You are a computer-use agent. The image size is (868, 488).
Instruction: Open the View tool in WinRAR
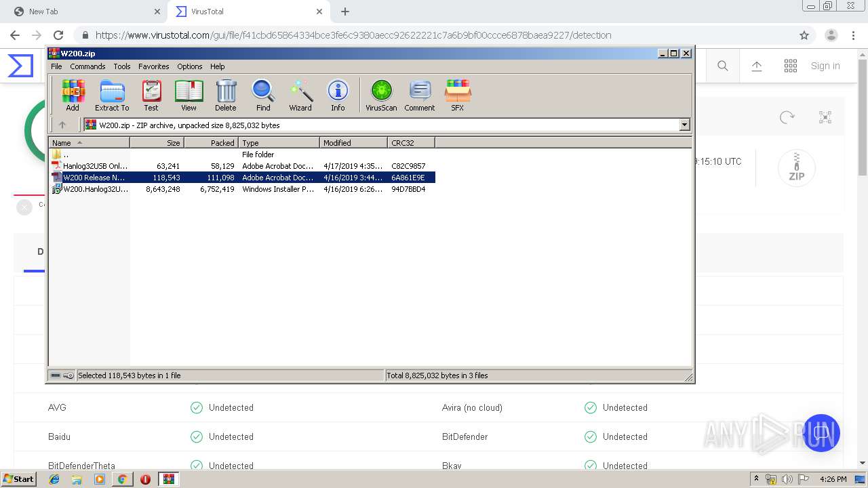(189, 95)
